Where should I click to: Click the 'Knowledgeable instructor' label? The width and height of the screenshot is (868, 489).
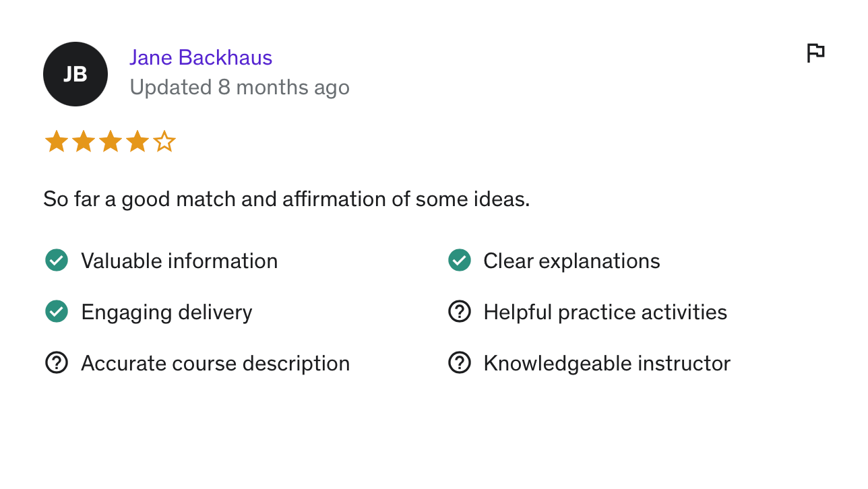tap(607, 364)
